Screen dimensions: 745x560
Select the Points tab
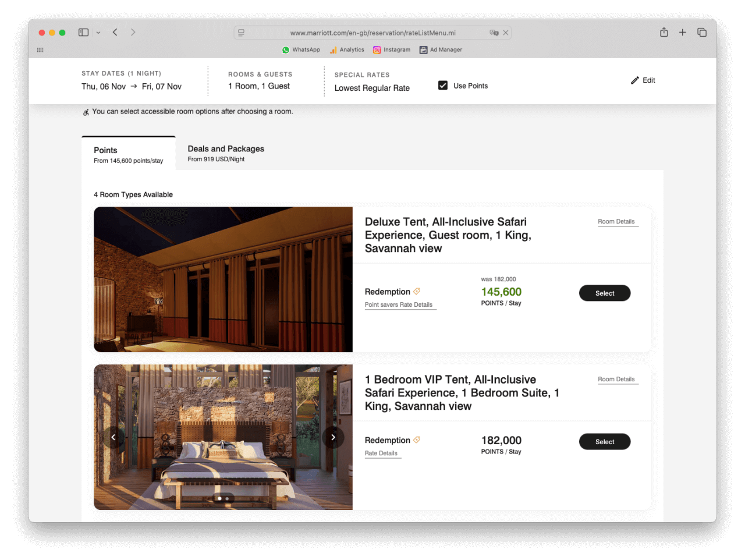(129, 154)
